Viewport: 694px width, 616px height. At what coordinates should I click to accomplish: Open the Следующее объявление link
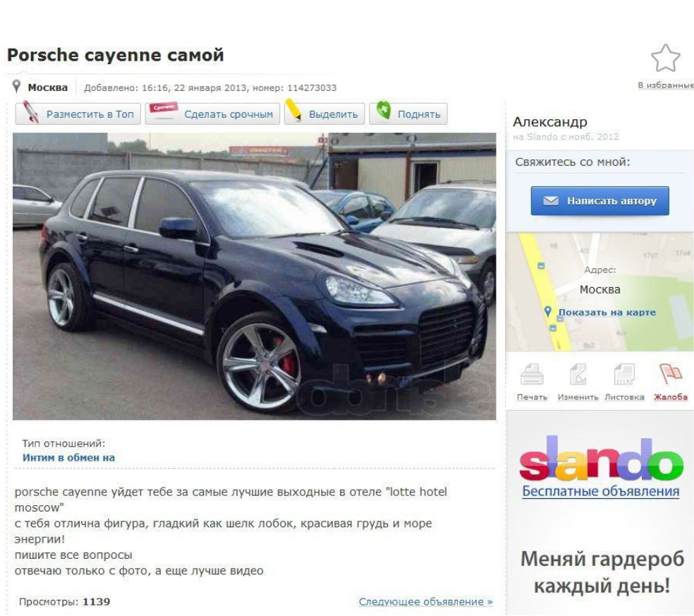(x=426, y=602)
